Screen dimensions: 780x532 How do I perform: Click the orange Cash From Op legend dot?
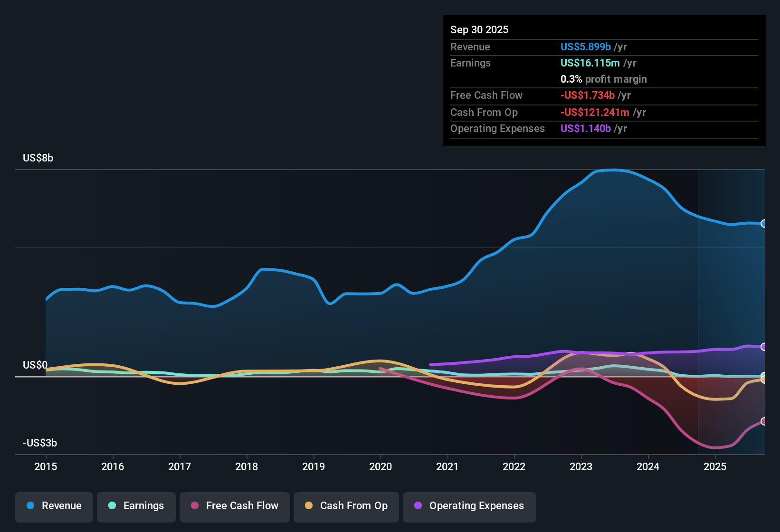coord(308,506)
